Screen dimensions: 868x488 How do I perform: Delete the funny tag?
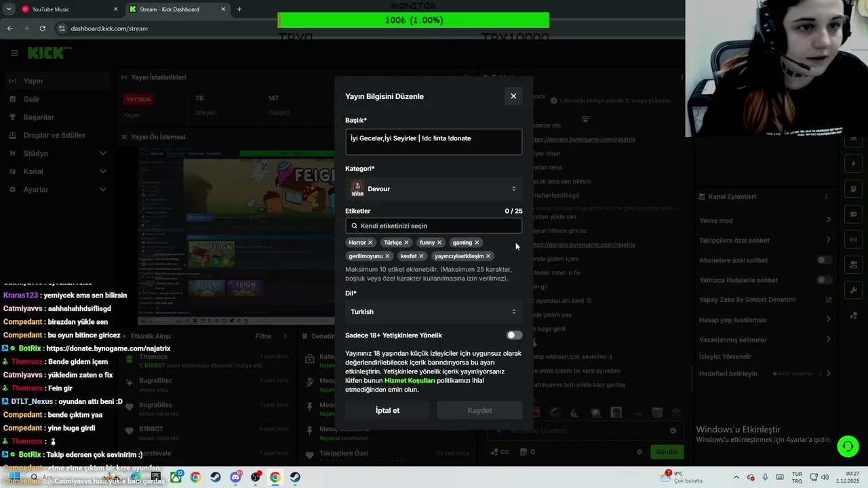(x=439, y=243)
